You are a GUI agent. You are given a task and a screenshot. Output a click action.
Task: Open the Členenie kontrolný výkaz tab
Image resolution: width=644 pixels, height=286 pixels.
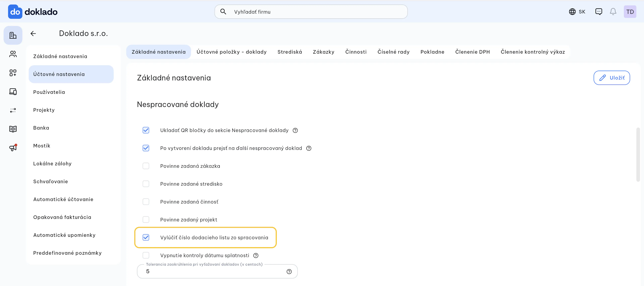(533, 52)
